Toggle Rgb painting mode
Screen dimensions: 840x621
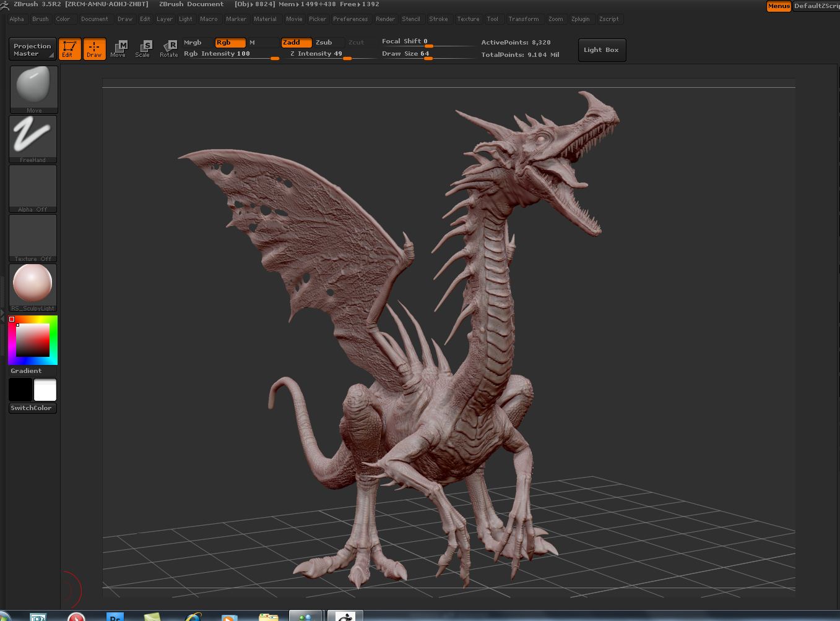click(230, 43)
